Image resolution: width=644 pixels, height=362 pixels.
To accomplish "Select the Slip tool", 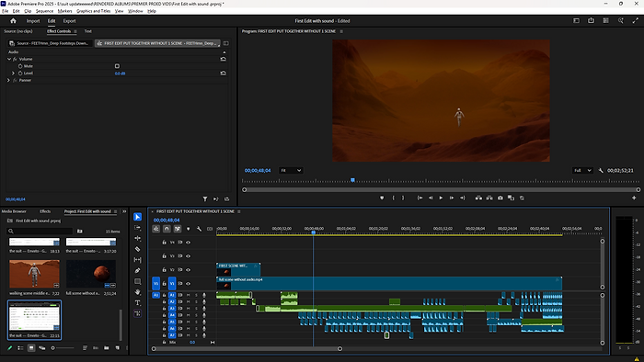I will point(138,259).
